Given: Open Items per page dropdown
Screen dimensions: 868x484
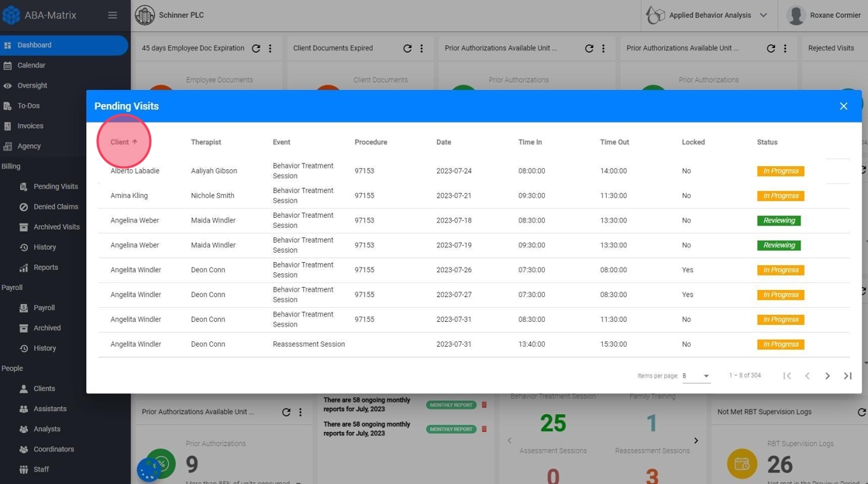Looking at the screenshot, I should tap(695, 375).
